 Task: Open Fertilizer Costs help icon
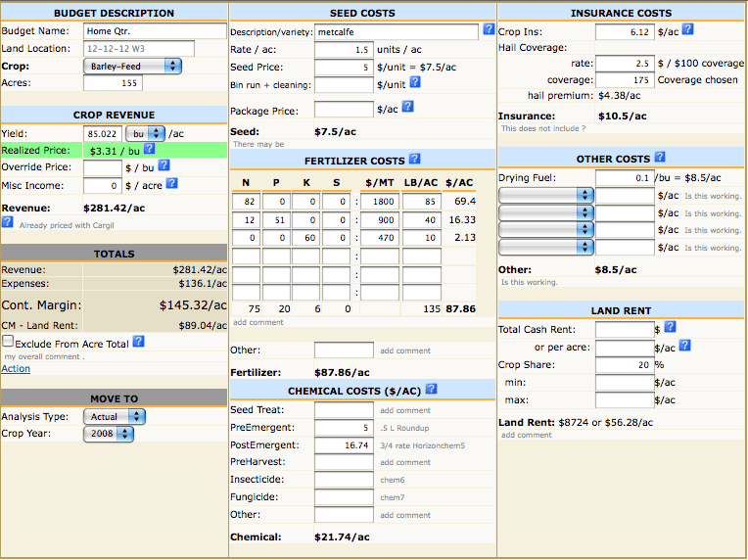[414, 159]
